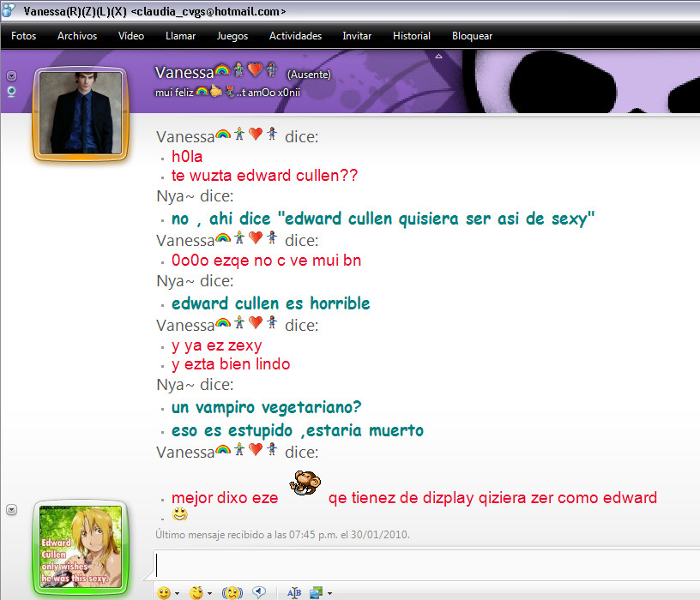700x600 pixels.
Task: Click the webcam icon beside Vanessa's picture
Action: (x=12, y=92)
